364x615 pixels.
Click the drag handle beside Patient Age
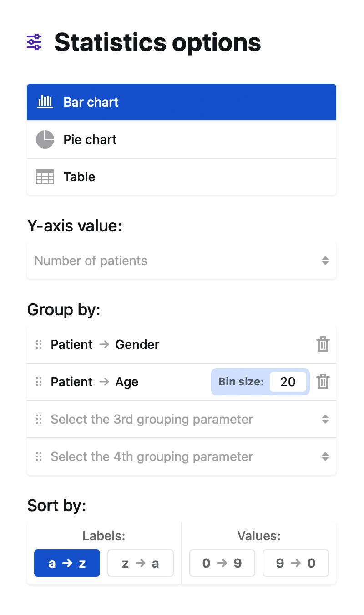pyautogui.click(x=39, y=382)
